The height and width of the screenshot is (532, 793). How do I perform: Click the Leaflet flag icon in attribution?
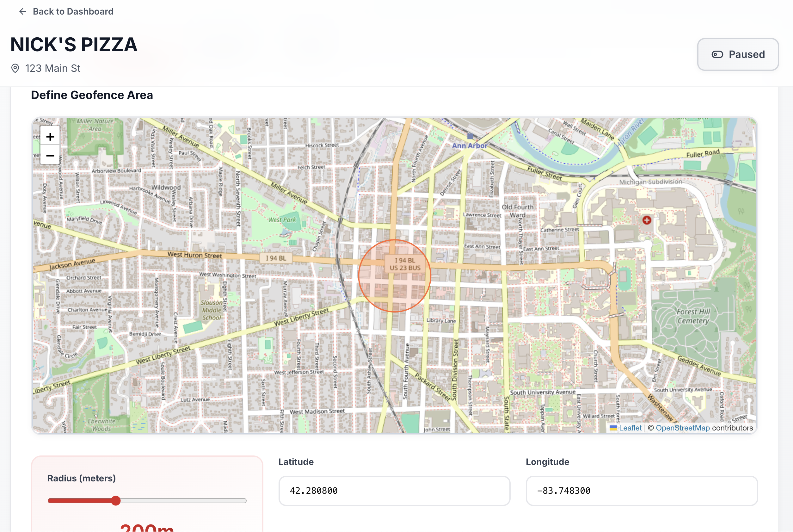[x=613, y=428]
